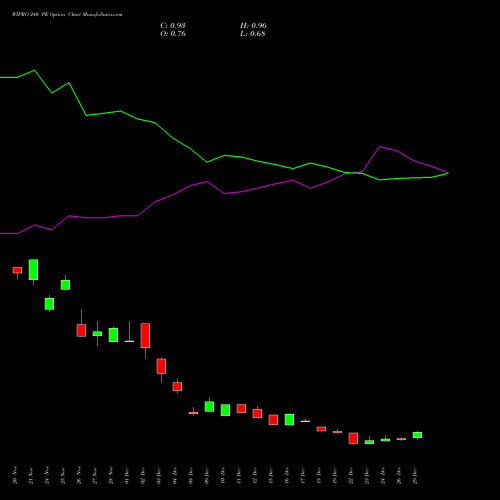Click the '22 Dec' date axis label
The image size is (500, 500).
click(x=351, y=475)
